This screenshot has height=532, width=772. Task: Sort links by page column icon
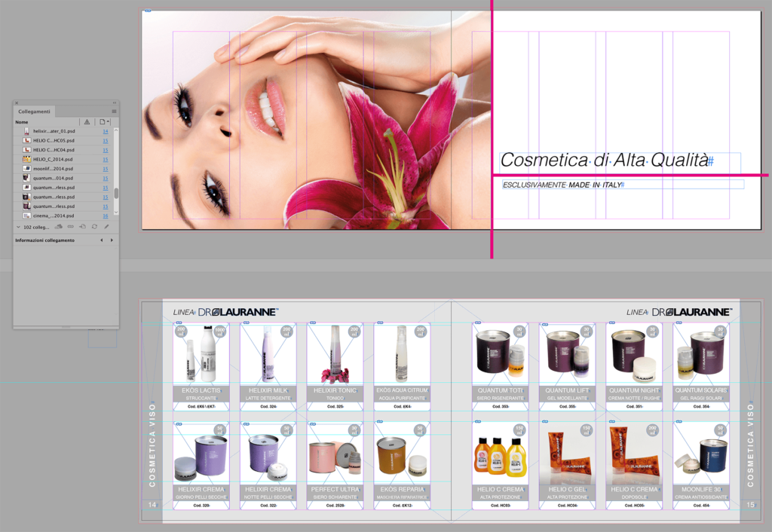tap(103, 121)
